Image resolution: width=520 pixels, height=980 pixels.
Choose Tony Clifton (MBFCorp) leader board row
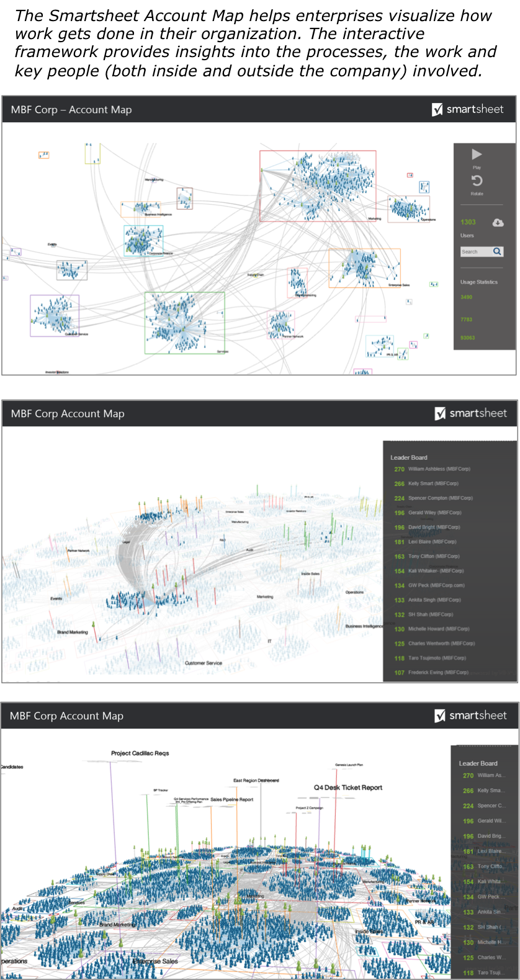point(427,556)
